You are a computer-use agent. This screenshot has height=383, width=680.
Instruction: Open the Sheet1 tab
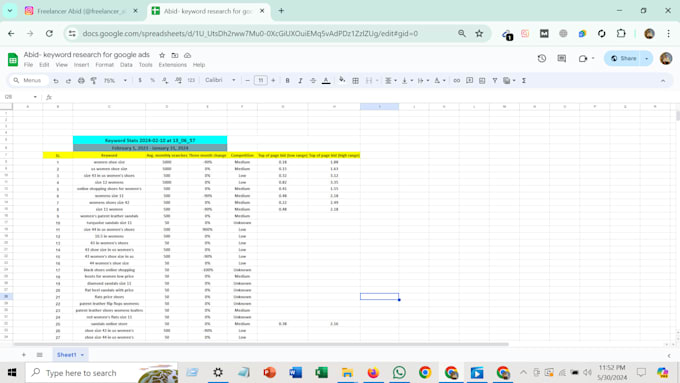click(x=70, y=355)
